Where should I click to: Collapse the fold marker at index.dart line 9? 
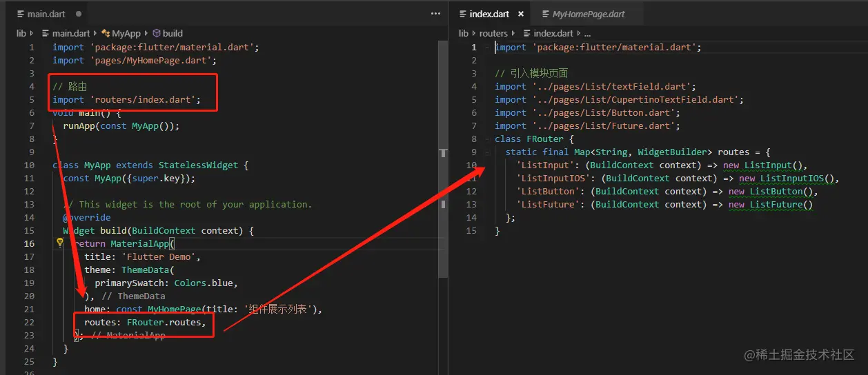click(487, 152)
